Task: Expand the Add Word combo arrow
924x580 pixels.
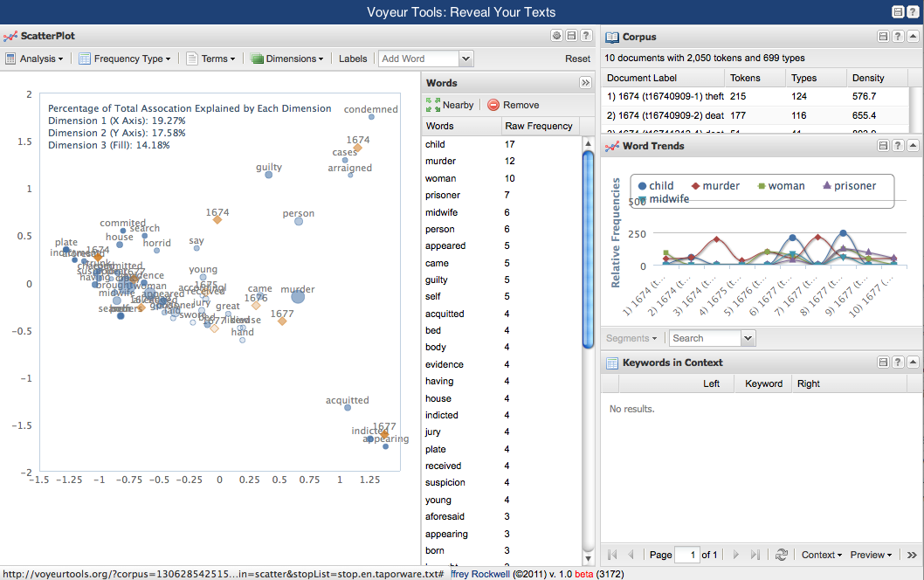Action: [x=466, y=59]
